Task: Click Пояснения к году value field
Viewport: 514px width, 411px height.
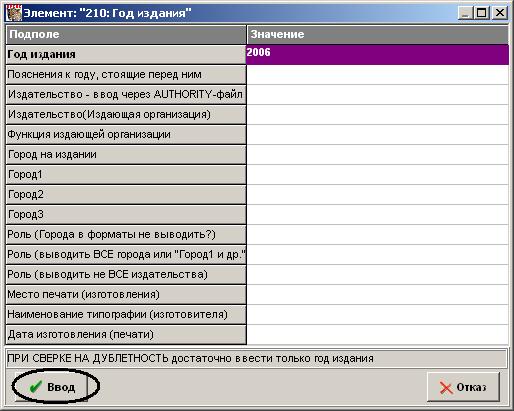Action: pyautogui.click(x=377, y=75)
